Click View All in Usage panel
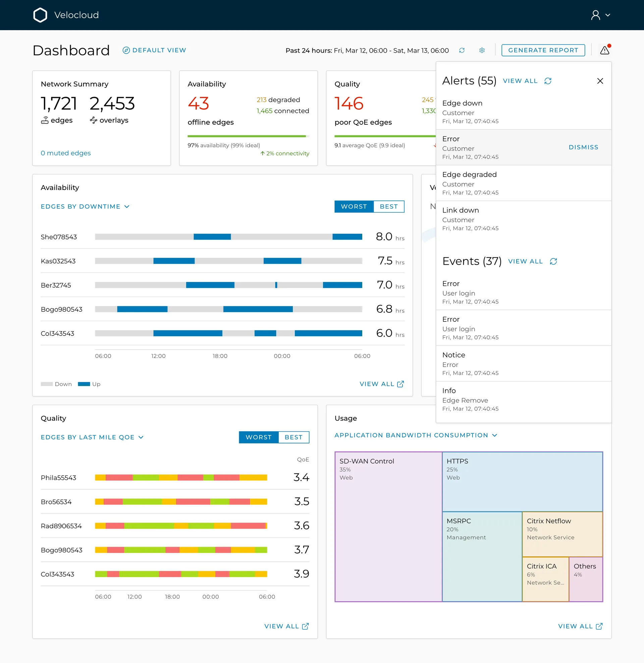Viewport: 644px width, 663px height. 580,626
